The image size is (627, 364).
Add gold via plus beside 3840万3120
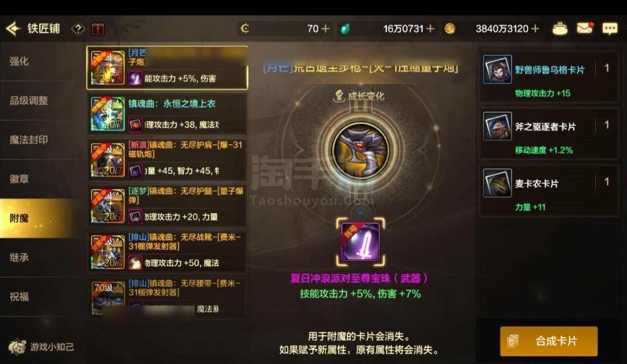535,29
